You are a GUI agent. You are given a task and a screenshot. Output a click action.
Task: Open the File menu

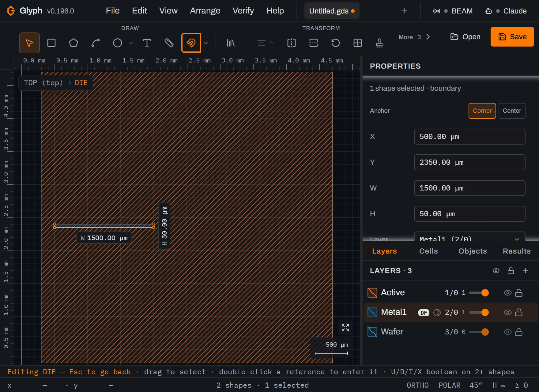pyautogui.click(x=113, y=11)
